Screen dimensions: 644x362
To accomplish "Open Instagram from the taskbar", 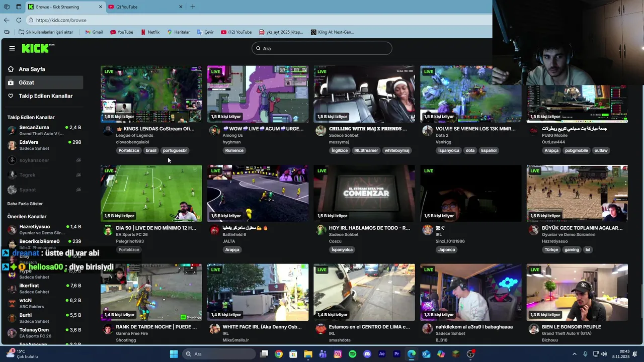I will [338, 354].
